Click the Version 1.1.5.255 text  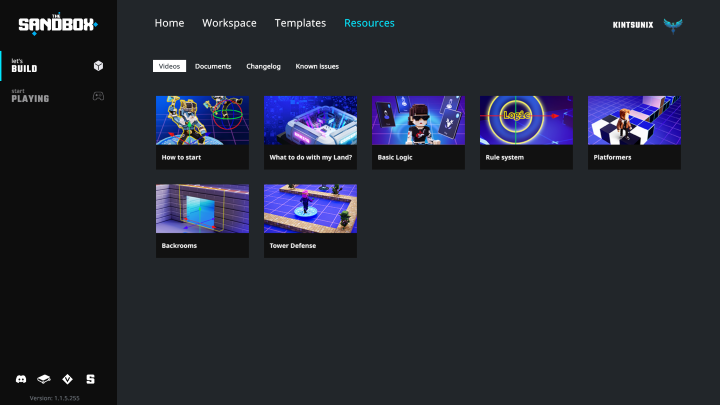(x=55, y=398)
